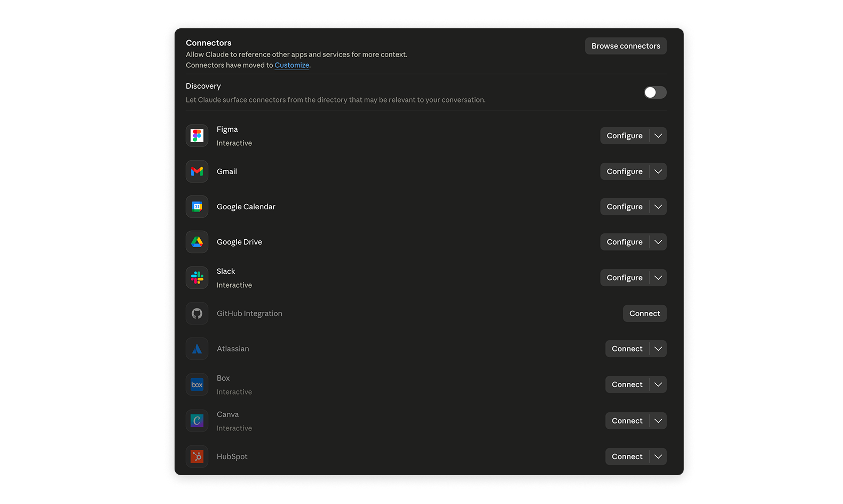843x504 pixels.
Task: Click the Google Drive triangle icon
Action: (197, 242)
